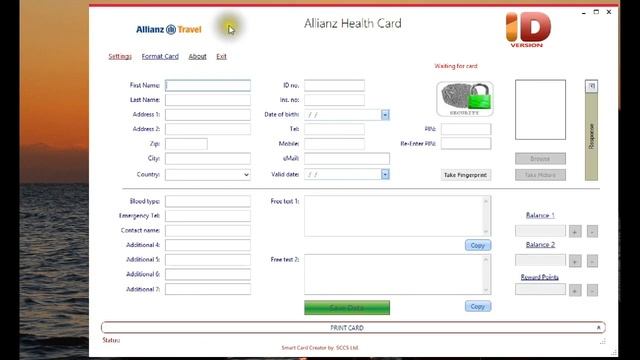Click the Allianz Travel logo
Screen dimensions: 640x360
(169, 29)
